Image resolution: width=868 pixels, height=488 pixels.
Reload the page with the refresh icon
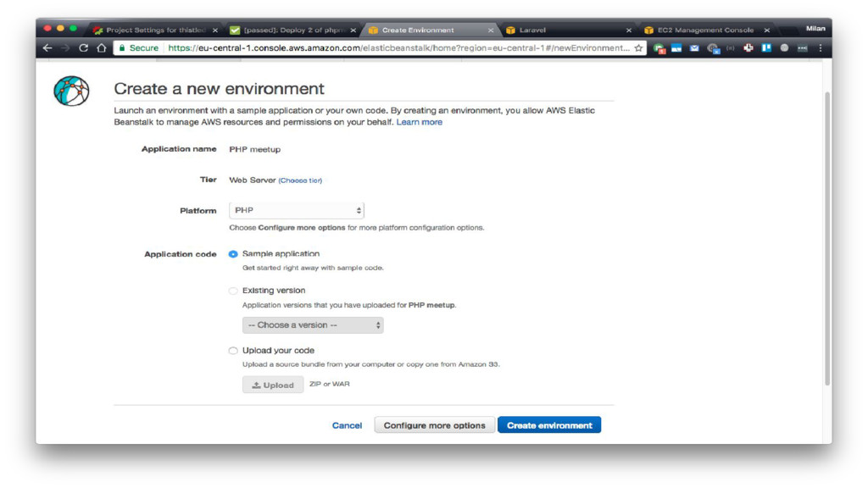[84, 48]
